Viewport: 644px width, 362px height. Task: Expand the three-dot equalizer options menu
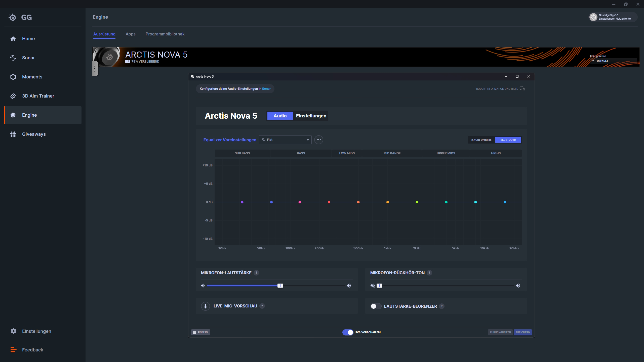click(318, 140)
